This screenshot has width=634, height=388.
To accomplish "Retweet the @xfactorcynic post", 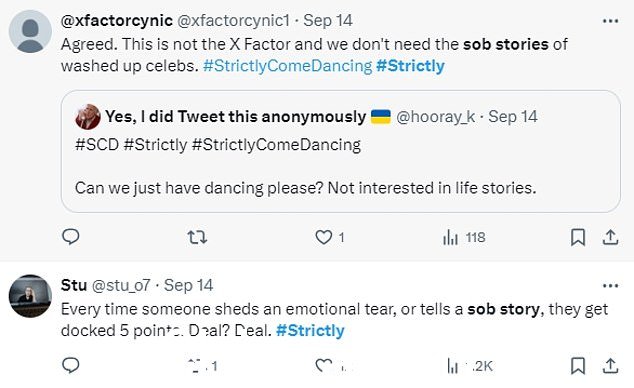I will click(x=197, y=237).
